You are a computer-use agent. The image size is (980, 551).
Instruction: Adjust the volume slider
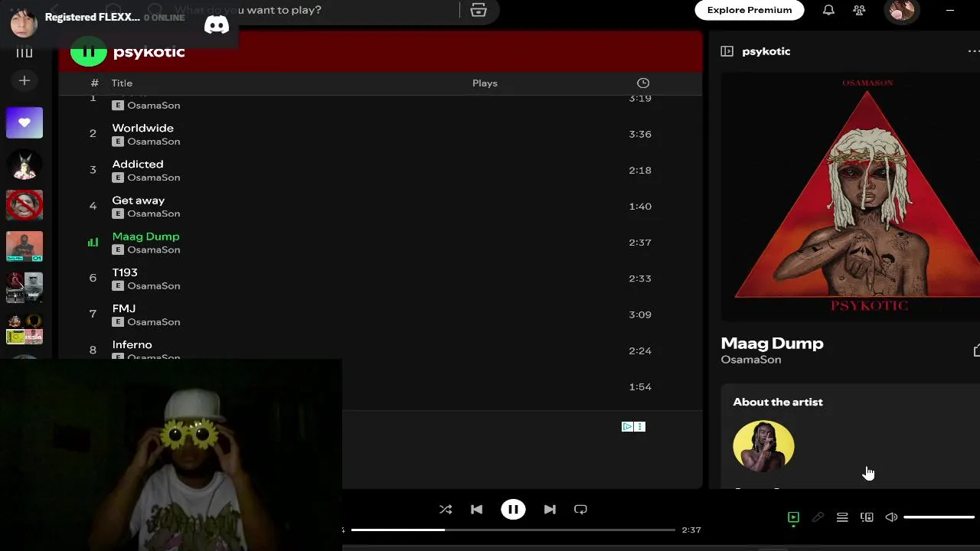(939, 517)
